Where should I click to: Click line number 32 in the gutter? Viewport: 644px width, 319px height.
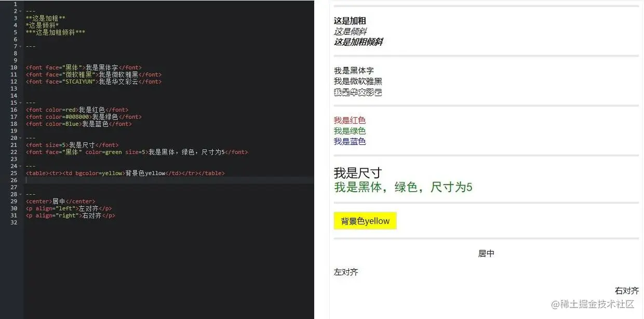14,222
